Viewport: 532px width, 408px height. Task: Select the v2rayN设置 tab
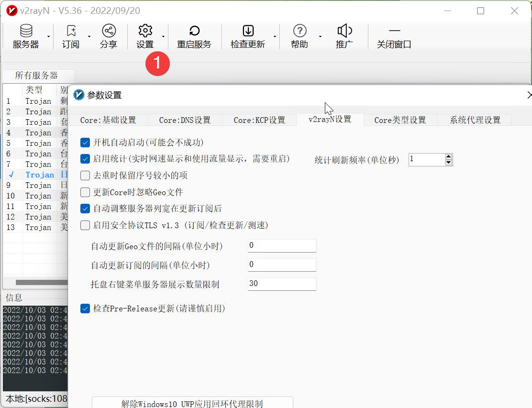click(330, 120)
